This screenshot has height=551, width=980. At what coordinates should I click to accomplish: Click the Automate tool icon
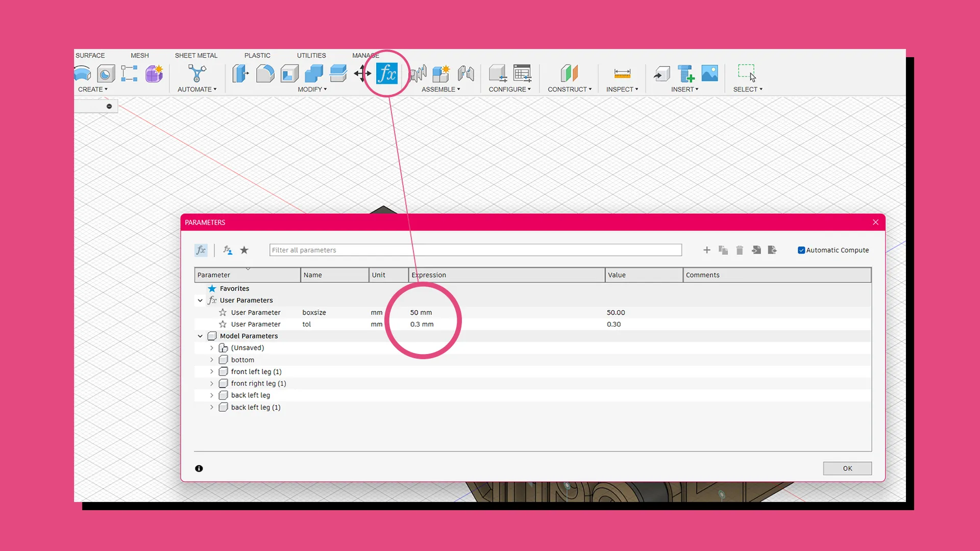point(197,73)
